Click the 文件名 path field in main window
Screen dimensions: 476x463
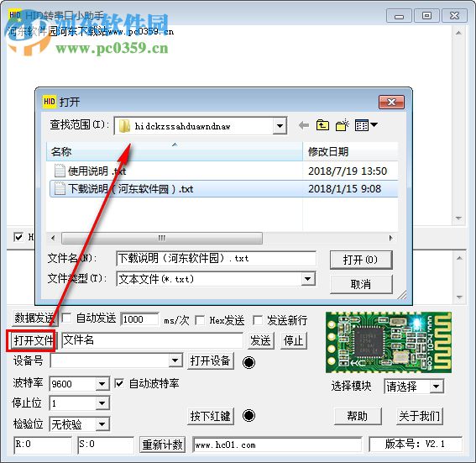pyautogui.click(x=152, y=340)
